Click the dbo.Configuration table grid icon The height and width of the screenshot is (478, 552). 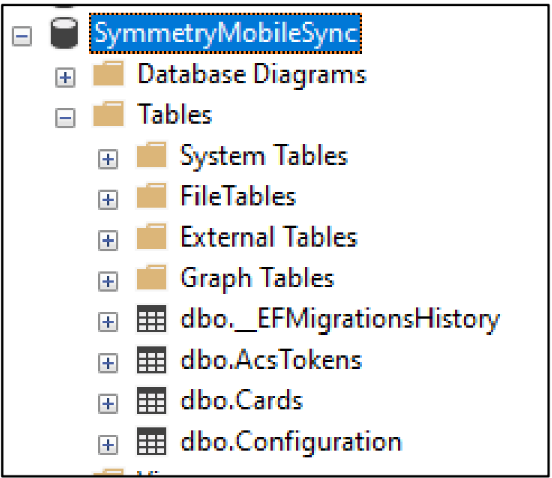click(x=151, y=441)
